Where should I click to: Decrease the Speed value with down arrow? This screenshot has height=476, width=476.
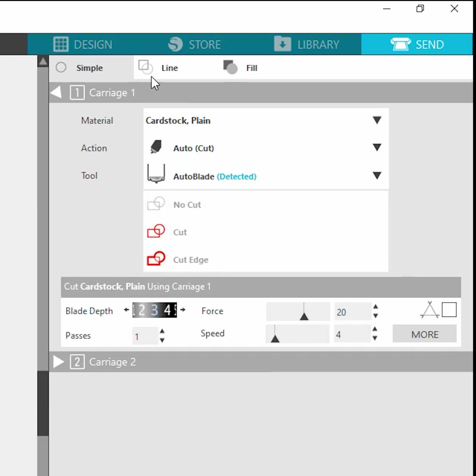coord(375,338)
